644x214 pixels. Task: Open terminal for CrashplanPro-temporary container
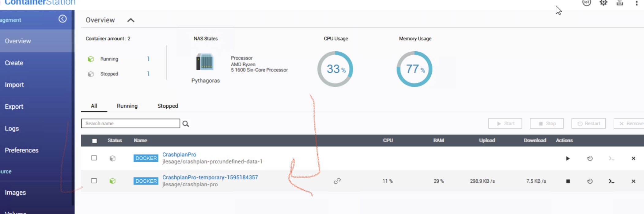click(x=612, y=181)
